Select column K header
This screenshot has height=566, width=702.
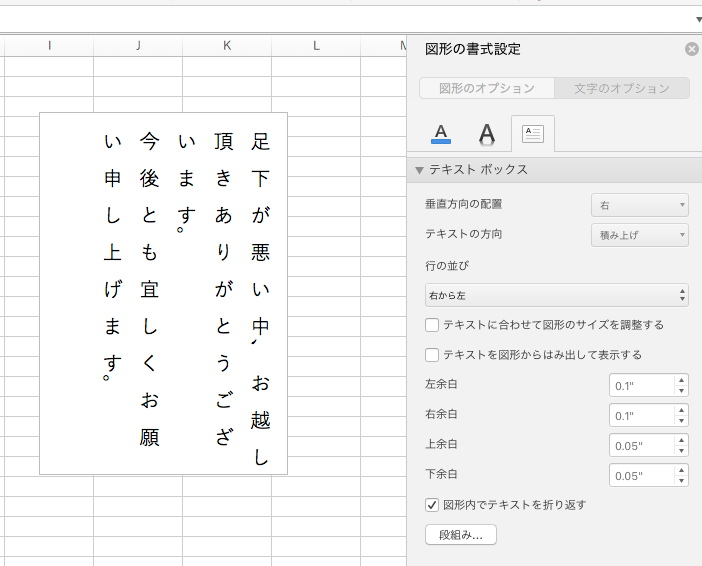click(x=227, y=45)
